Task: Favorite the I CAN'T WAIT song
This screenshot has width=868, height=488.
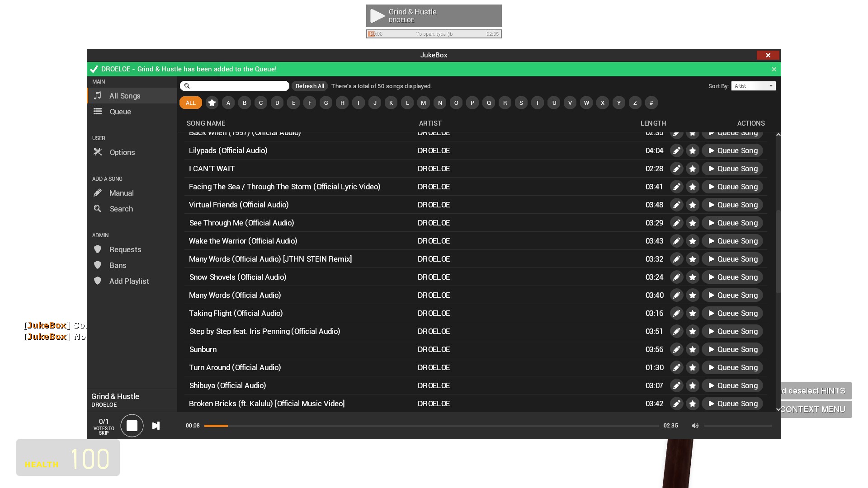Action: click(693, 169)
